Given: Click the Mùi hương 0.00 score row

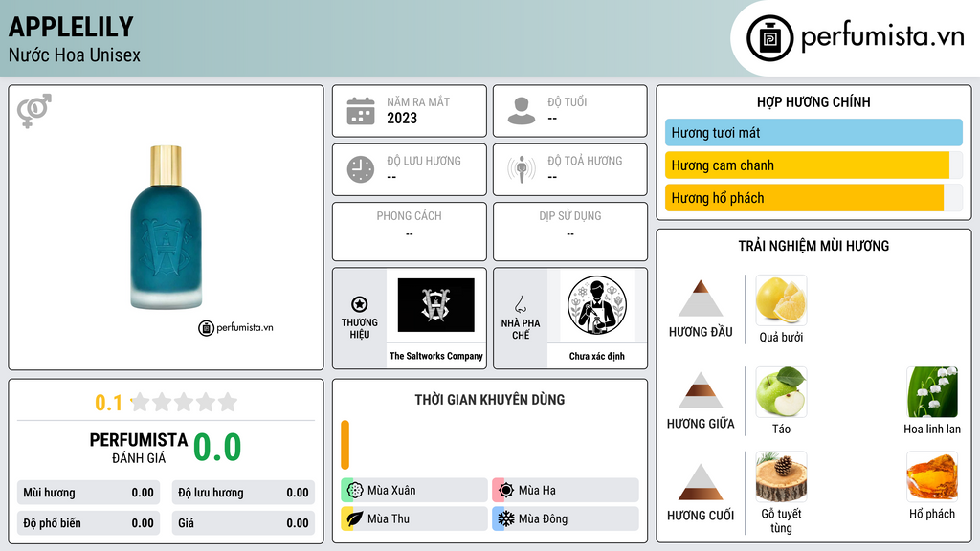Looking at the screenshot, I should tap(89, 493).
